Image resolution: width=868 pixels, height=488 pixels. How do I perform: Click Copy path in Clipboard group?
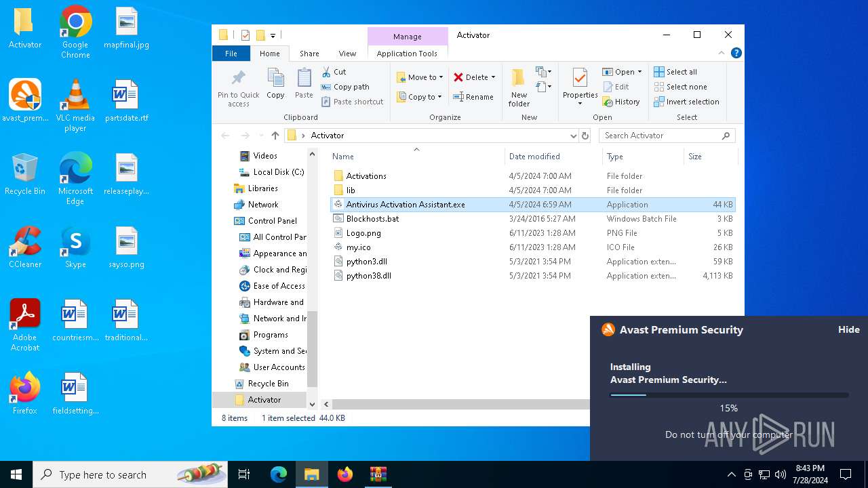[345, 87]
